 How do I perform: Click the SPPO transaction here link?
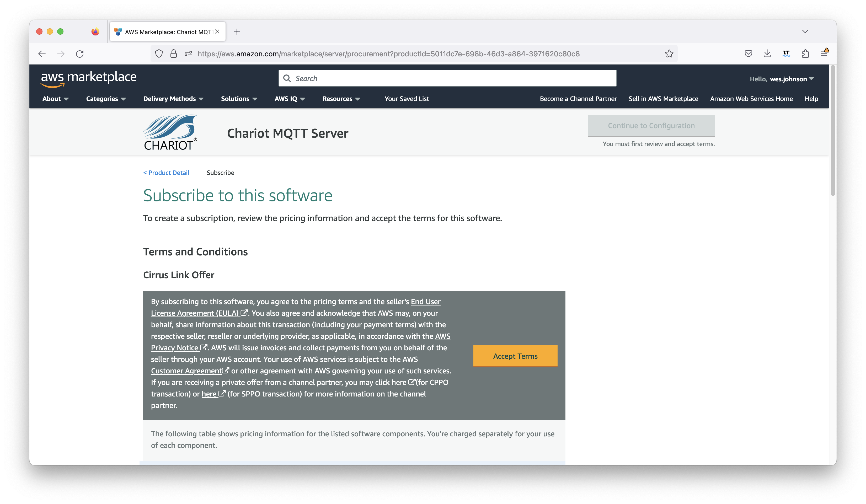click(213, 394)
